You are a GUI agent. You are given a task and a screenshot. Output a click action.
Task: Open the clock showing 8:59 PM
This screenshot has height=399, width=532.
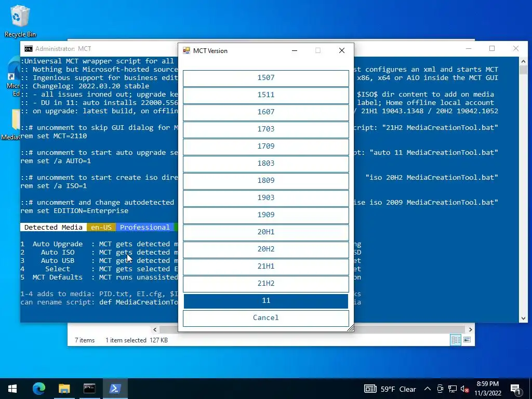[487, 389]
